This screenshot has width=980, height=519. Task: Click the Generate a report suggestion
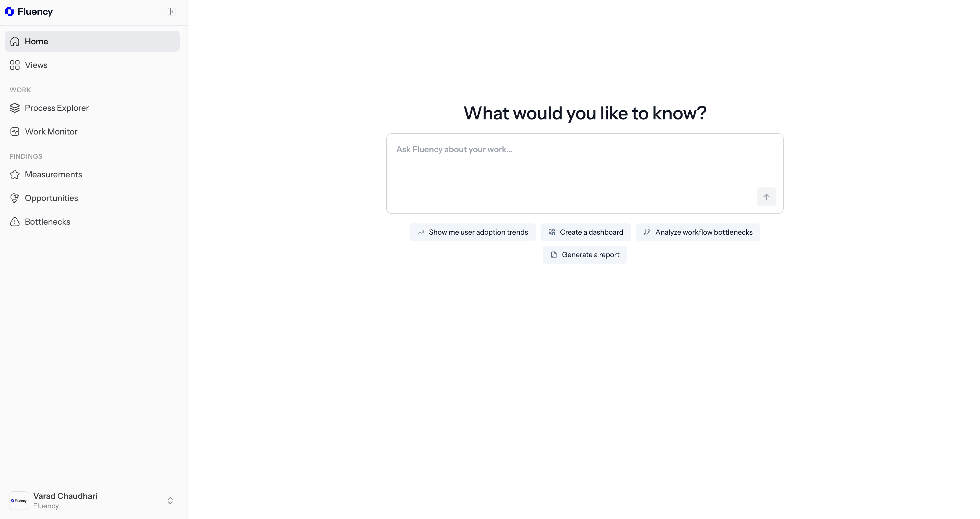pyautogui.click(x=585, y=254)
